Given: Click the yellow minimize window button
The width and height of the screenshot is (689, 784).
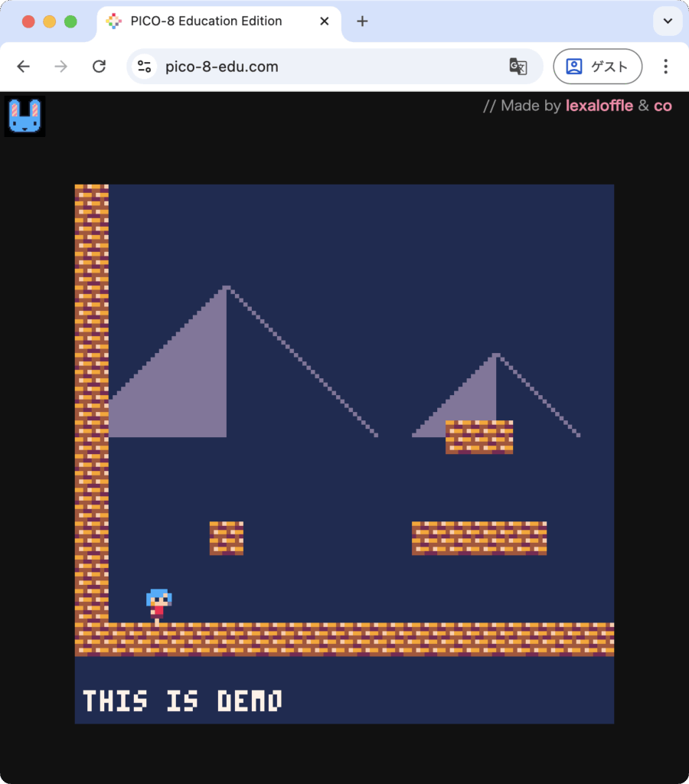Looking at the screenshot, I should (49, 21).
